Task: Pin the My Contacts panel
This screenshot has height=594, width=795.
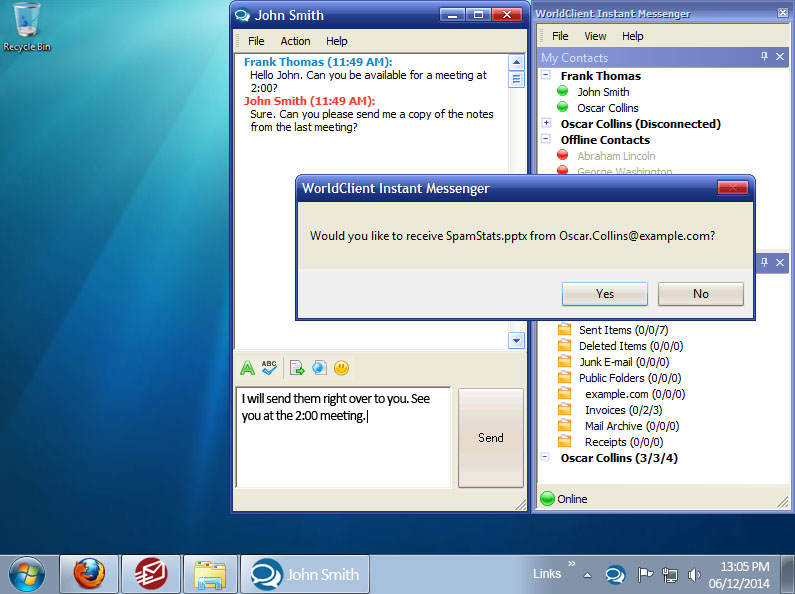Action: click(x=765, y=57)
